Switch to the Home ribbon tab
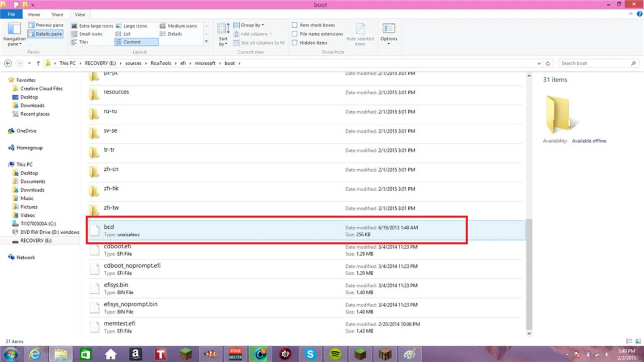Image resolution: width=644 pixels, height=362 pixels. point(34,15)
